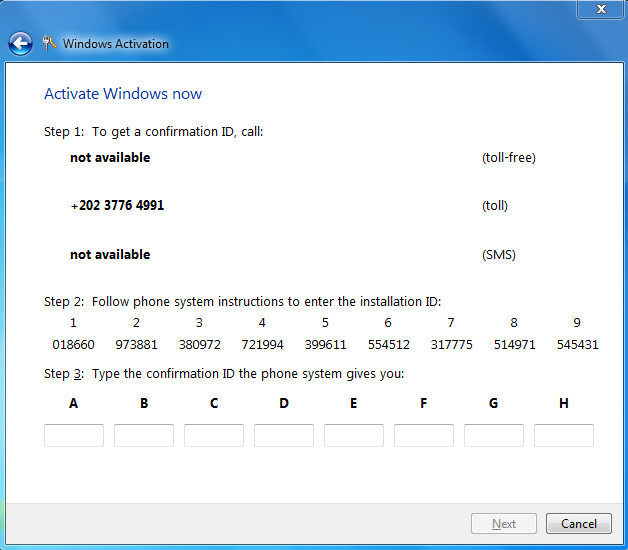628x550 pixels.
Task: Focus confirmation ID field B
Action: [144, 435]
